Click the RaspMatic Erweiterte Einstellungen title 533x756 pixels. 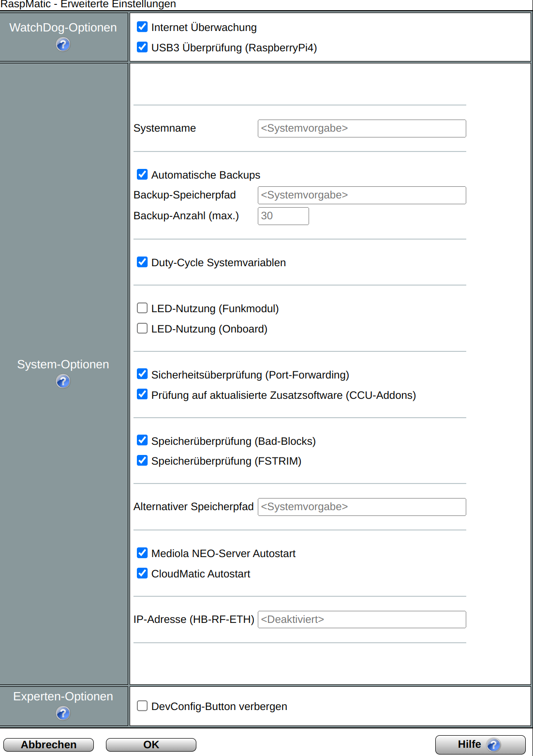pos(88,4)
